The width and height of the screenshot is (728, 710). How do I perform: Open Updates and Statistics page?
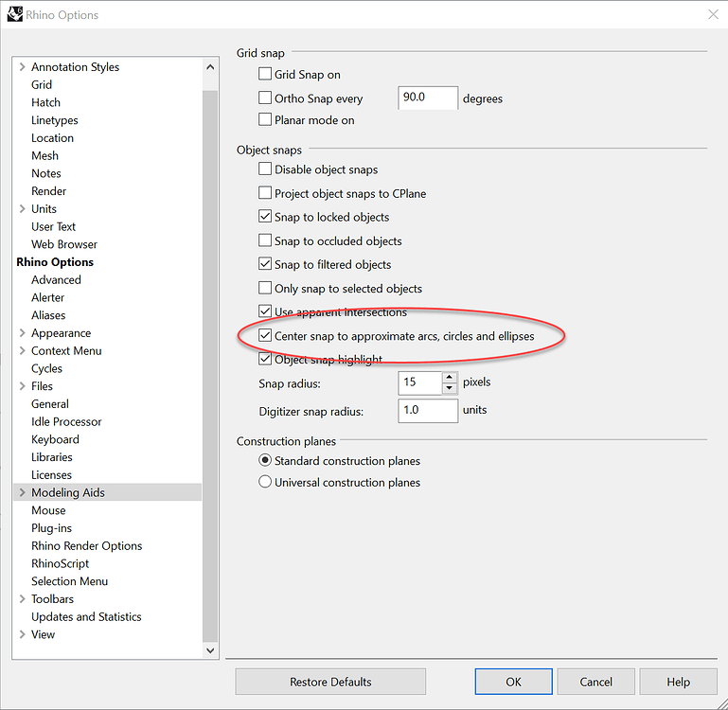(86, 616)
